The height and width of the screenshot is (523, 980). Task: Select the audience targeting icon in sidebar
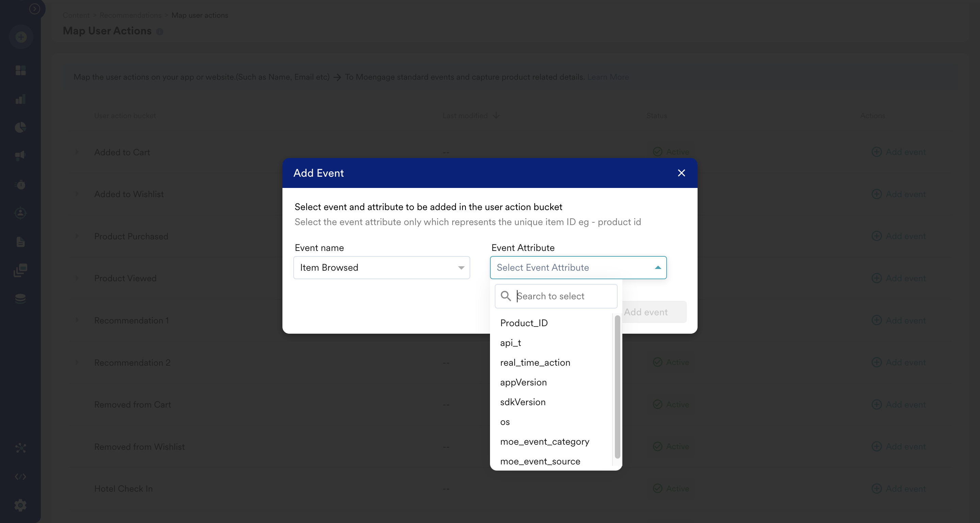[x=20, y=213]
